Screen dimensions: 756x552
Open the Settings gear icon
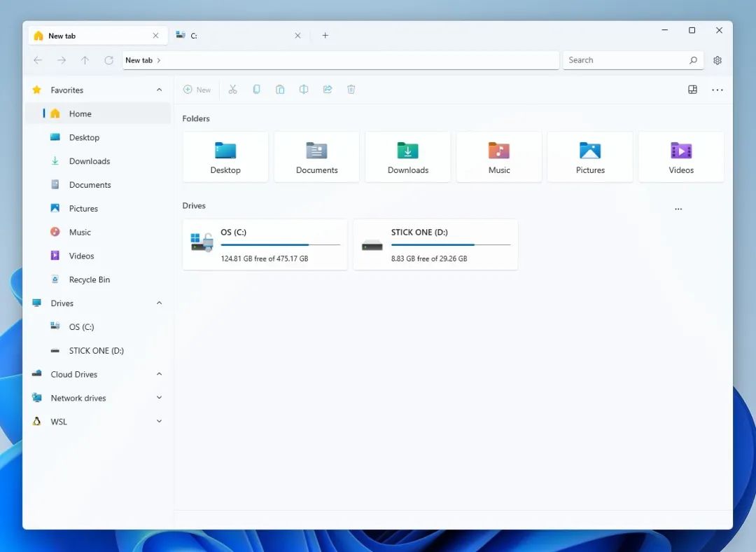pyautogui.click(x=717, y=60)
